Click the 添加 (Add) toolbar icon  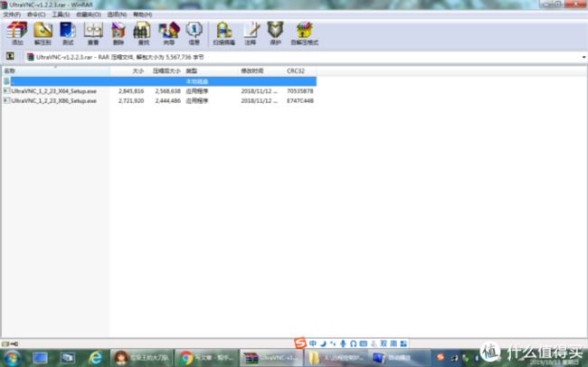point(17,33)
